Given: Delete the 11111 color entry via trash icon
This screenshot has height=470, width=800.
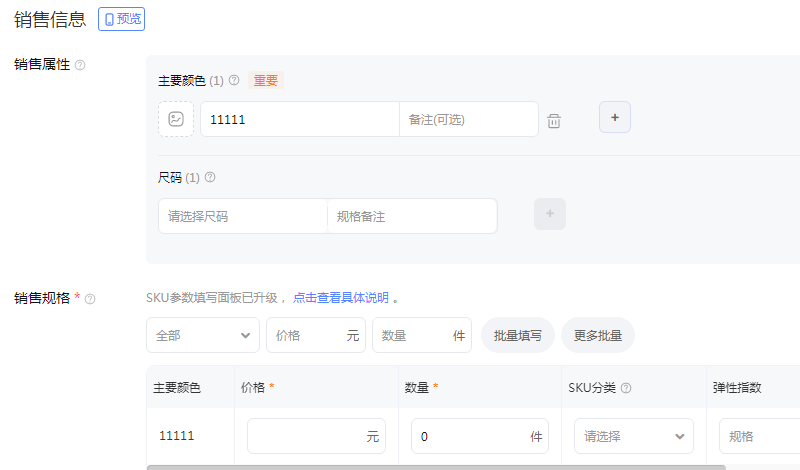Looking at the screenshot, I should [x=554, y=121].
